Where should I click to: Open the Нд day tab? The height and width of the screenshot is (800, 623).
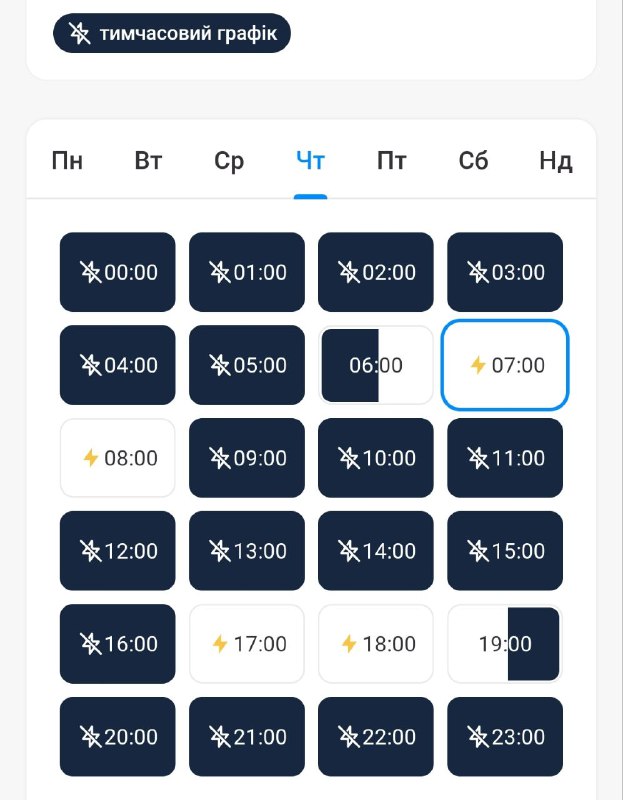555,161
